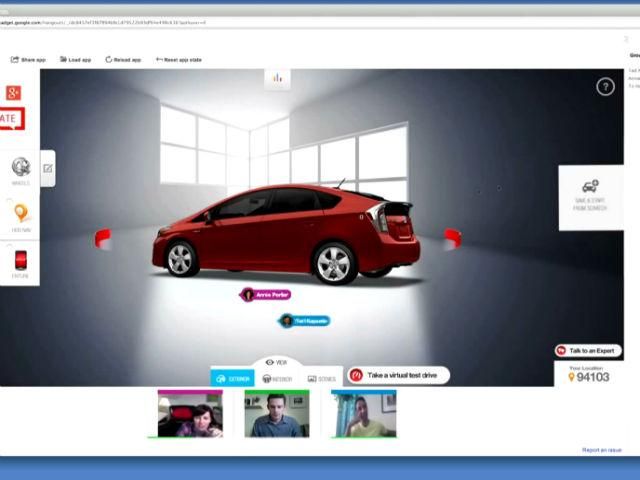This screenshot has width=640, height=480.
Task: Open the help question mark icon
Action: [605, 87]
